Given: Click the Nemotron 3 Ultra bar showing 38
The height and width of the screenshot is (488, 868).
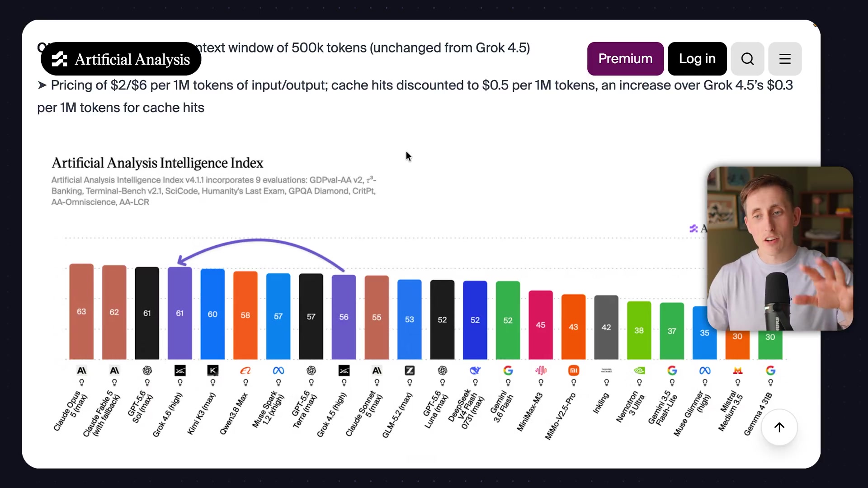Looking at the screenshot, I should (639, 331).
